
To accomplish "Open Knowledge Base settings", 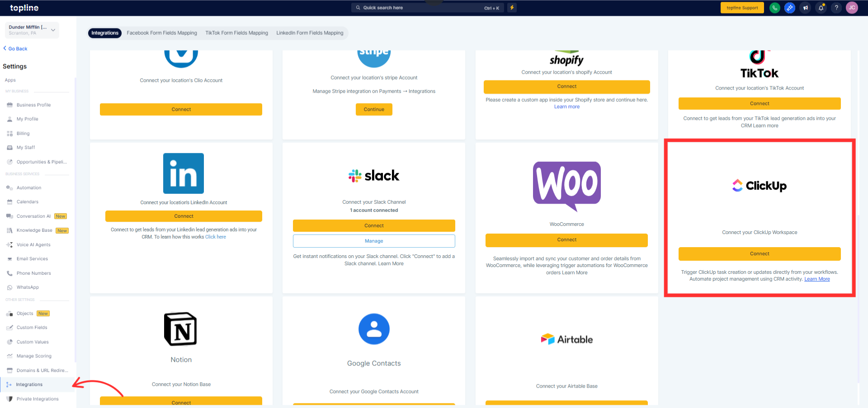I will (x=34, y=230).
